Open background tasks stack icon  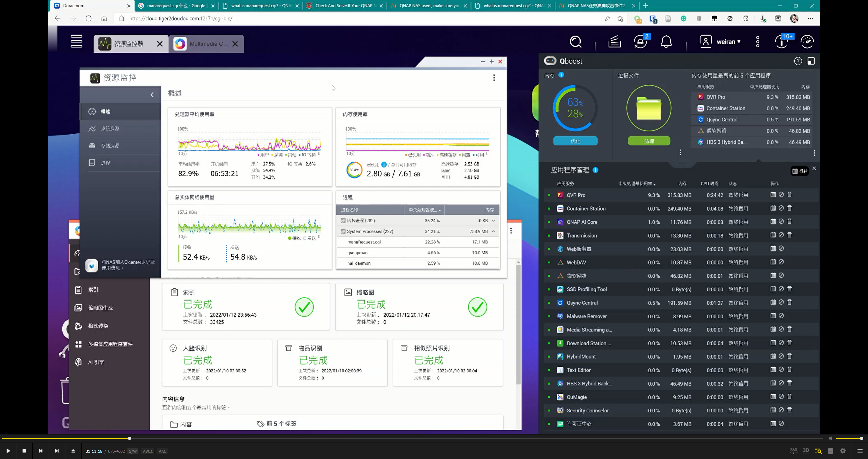614,42
